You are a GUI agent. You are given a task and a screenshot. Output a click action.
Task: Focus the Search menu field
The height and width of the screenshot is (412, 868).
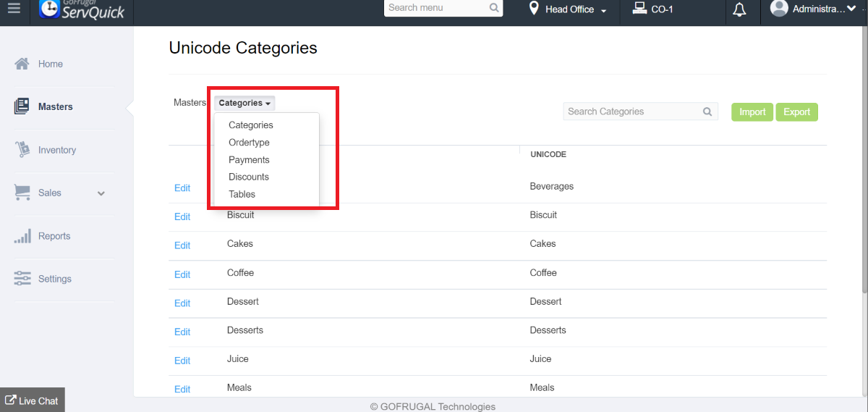[436, 8]
